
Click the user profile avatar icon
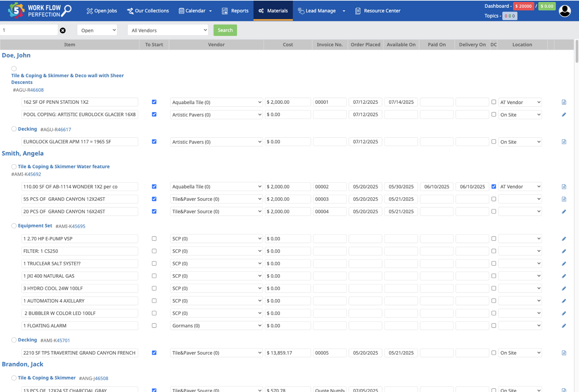point(565,11)
